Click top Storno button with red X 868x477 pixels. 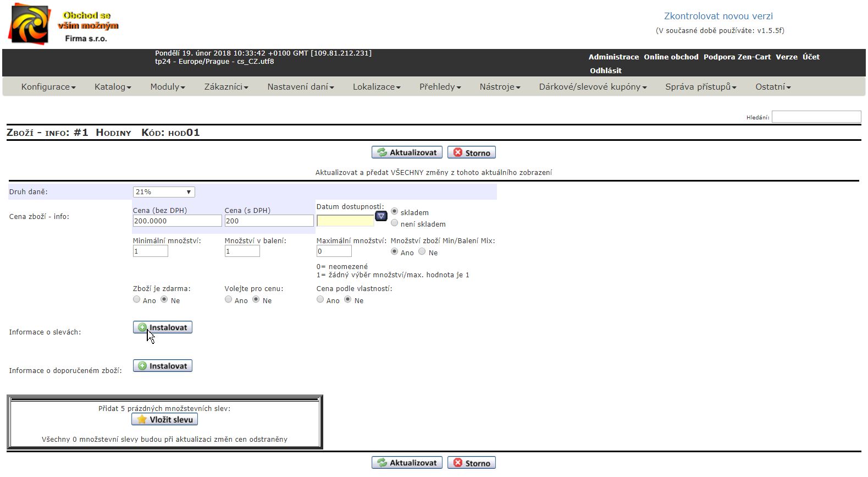pyautogui.click(x=471, y=152)
